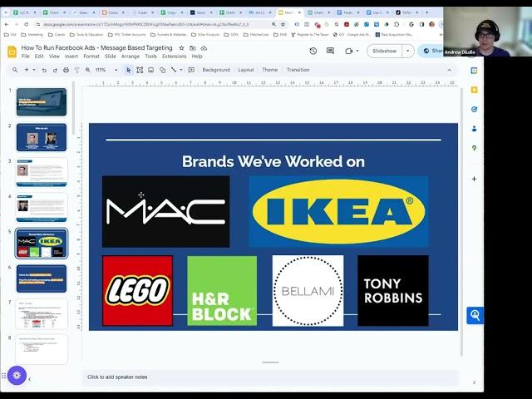Screen dimensions: 532x399
Task: Open the Slideshow options dropdown arrow
Action: pos(408,51)
